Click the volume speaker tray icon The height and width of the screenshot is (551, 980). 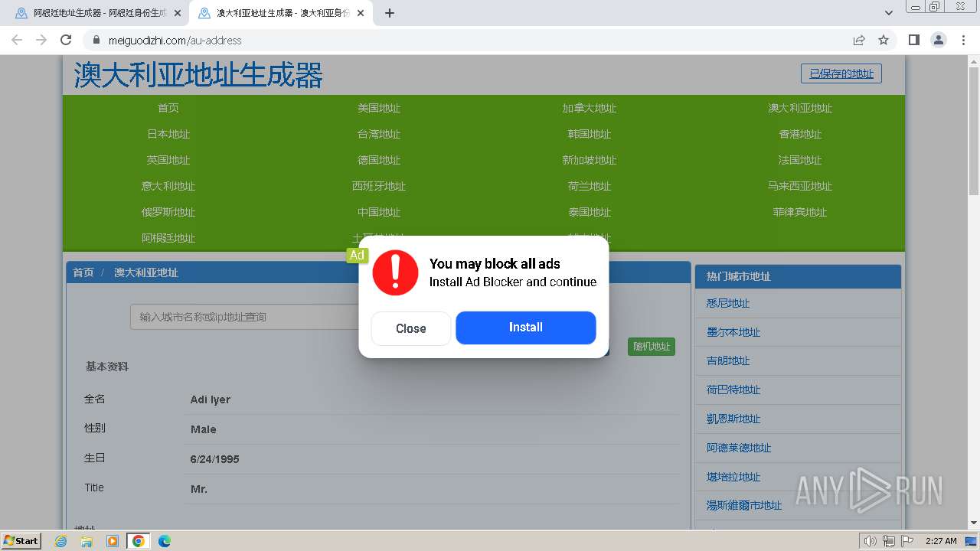tap(870, 541)
